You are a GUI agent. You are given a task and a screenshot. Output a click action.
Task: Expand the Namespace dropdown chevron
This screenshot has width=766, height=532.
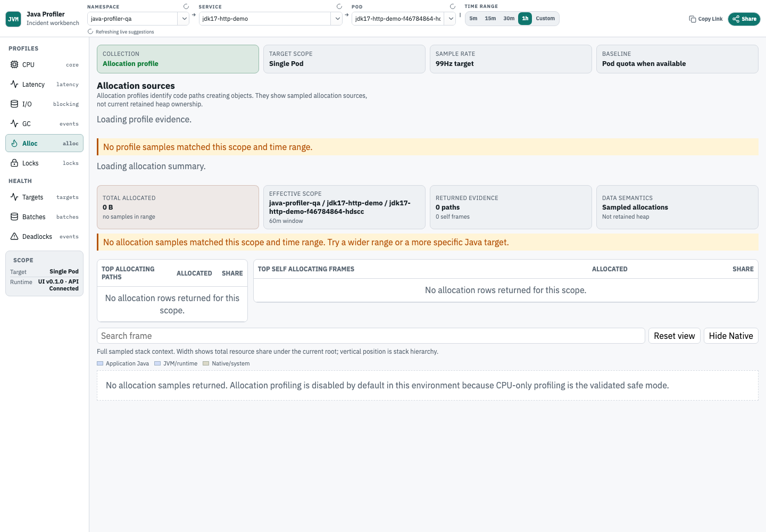point(184,19)
